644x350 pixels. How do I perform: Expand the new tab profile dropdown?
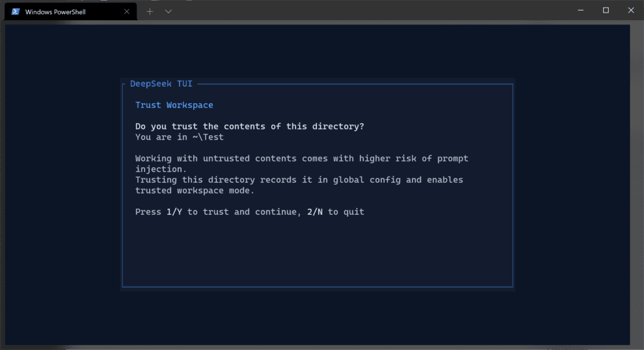pyautogui.click(x=169, y=11)
